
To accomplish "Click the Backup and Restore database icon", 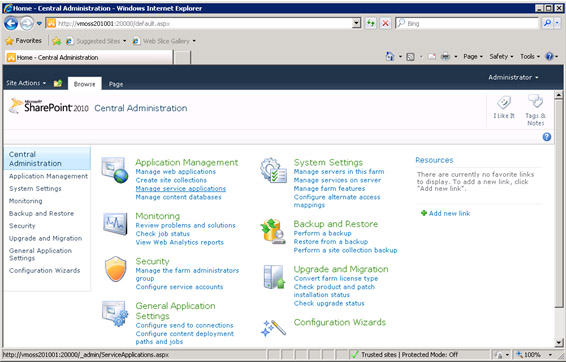I will tap(273, 231).
